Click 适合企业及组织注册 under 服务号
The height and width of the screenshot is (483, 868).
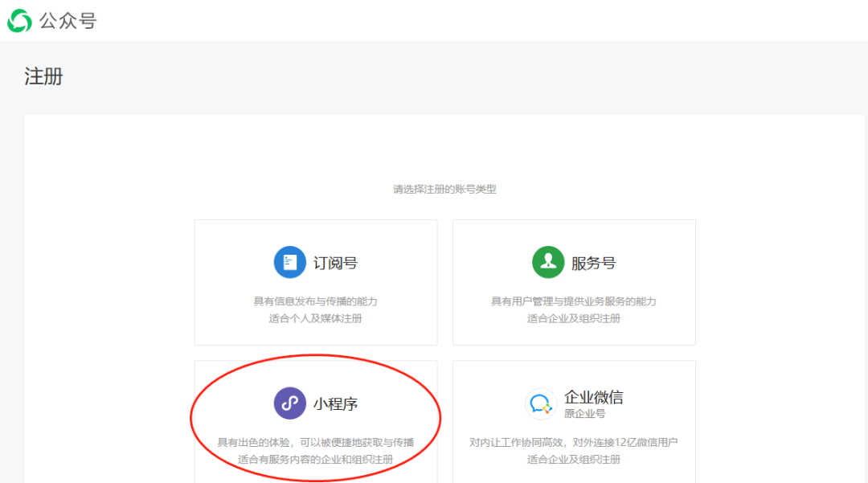(574, 319)
